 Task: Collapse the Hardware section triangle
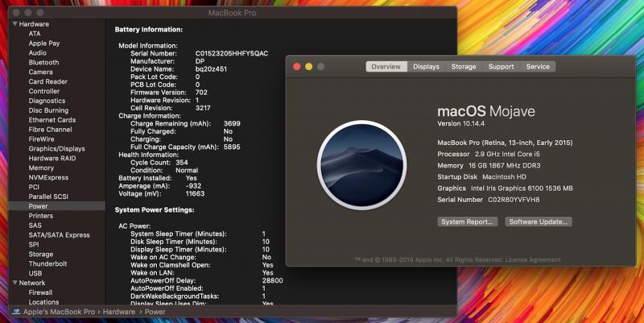[14, 24]
